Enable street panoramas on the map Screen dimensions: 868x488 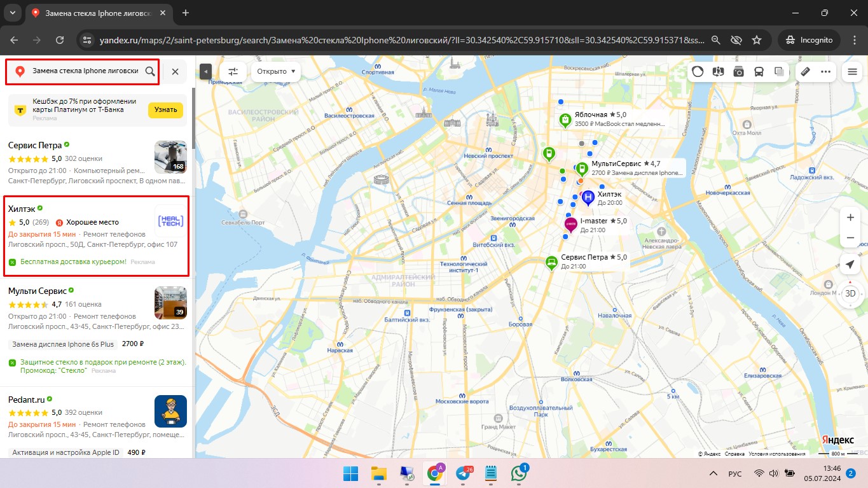coord(719,71)
